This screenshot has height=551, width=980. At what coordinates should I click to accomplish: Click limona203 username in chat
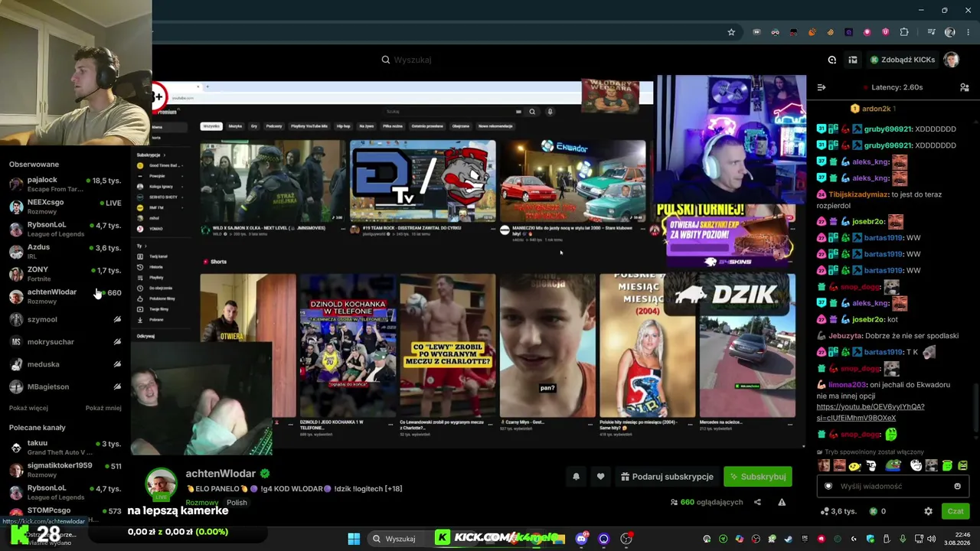point(847,385)
